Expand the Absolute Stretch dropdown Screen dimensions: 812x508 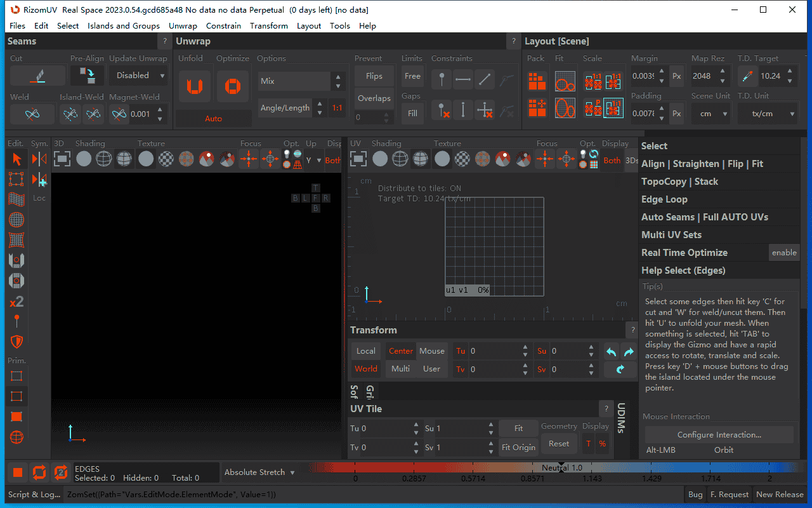pos(259,472)
